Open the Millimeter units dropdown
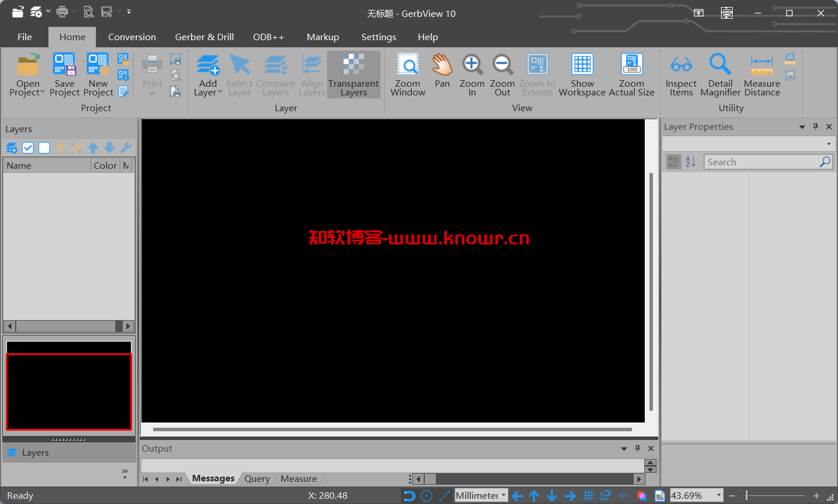The width and height of the screenshot is (838, 504). tap(504, 495)
